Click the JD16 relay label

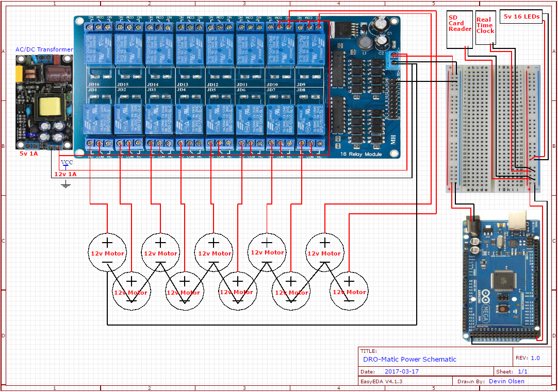[93, 84]
